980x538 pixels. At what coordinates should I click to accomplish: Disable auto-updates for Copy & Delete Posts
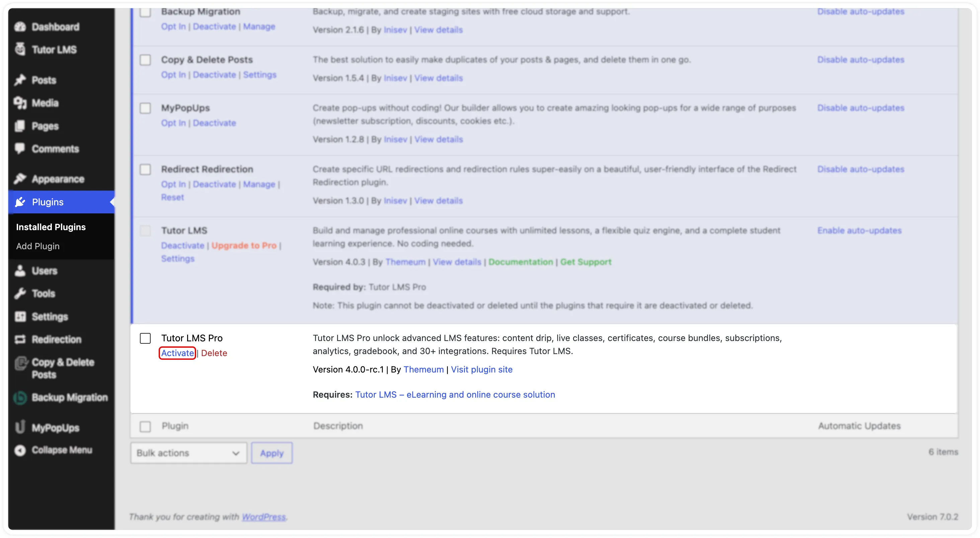(x=861, y=60)
